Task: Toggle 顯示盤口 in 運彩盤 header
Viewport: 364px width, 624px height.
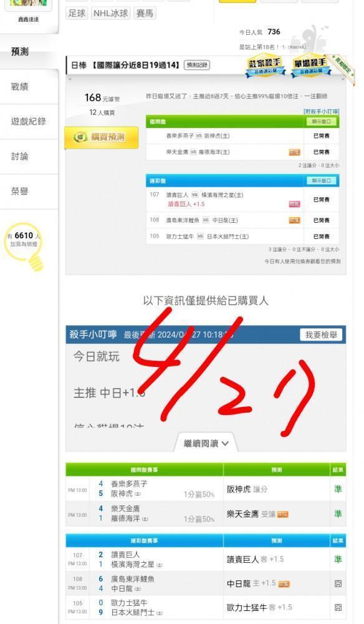Action: pyautogui.click(x=322, y=181)
